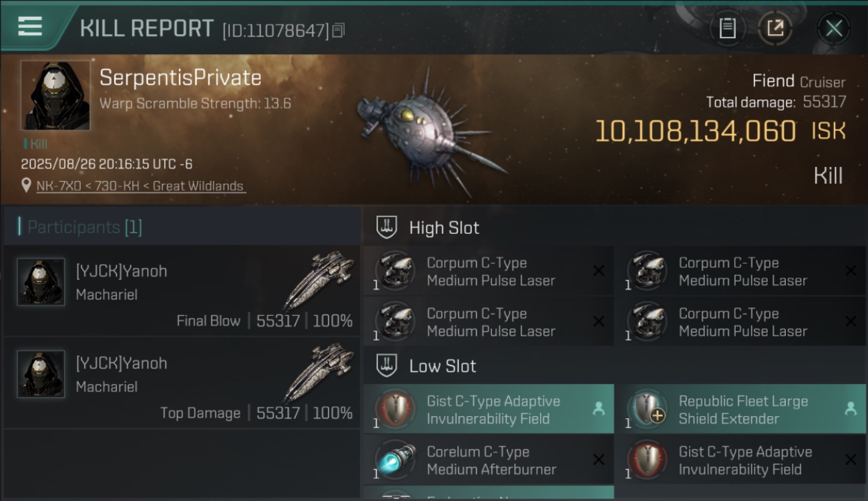The image size is (868, 501).
Task: Open Yanoh's Final Blow participant entry
Action: (182, 291)
